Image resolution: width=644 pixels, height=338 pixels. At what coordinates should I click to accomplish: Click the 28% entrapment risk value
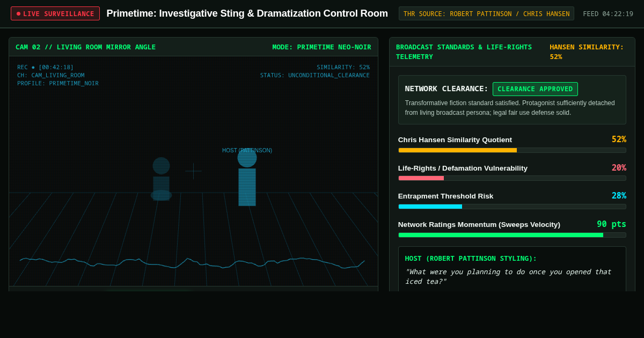click(x=619, y=196)
